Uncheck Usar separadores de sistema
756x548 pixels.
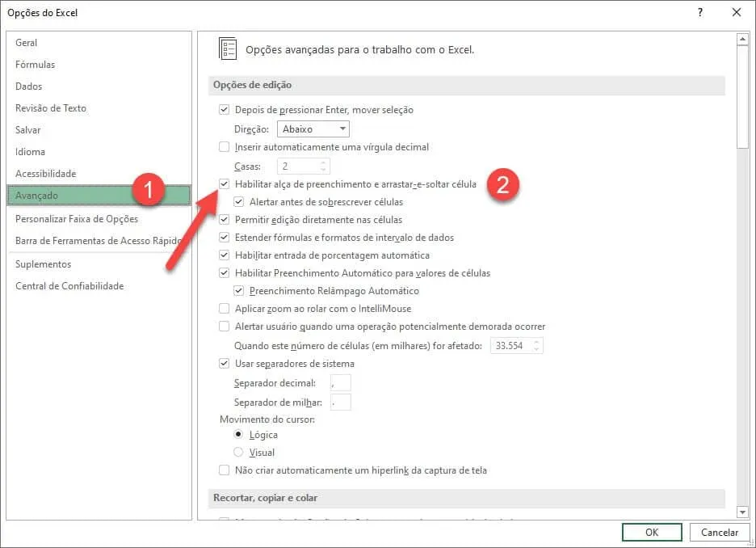[x=225, y=364]
